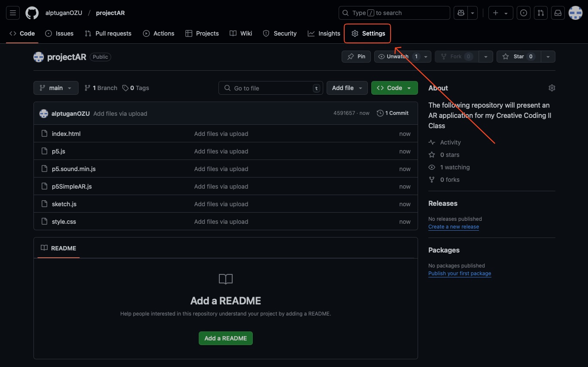
Task: Click the projectAR repository avatar
Action: pyautogui.click(x=39, y=57)
